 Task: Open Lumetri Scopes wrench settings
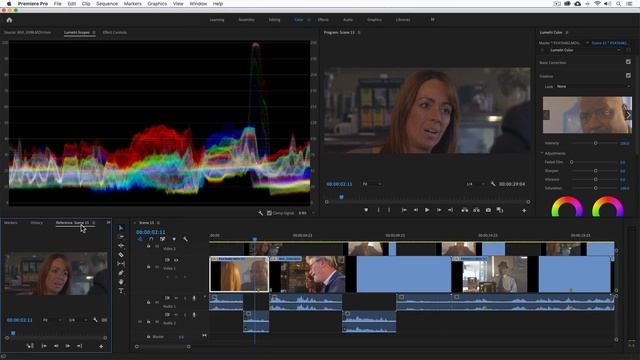(260, 213)
